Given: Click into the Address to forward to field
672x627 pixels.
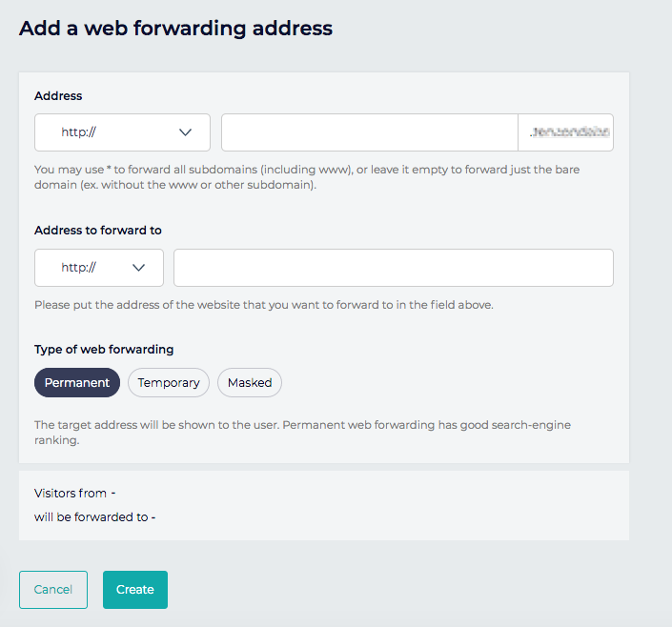Looking at the screenshot, I should (393, 268).
